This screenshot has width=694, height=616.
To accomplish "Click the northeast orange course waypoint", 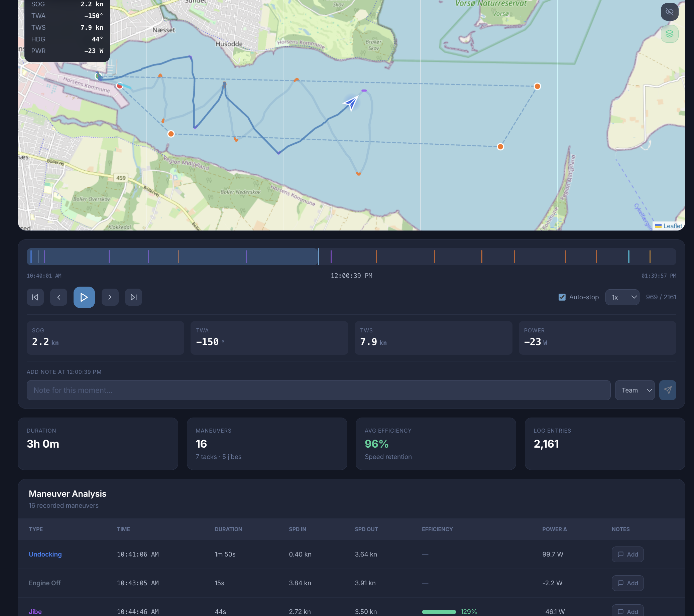I will click(537, 86).
